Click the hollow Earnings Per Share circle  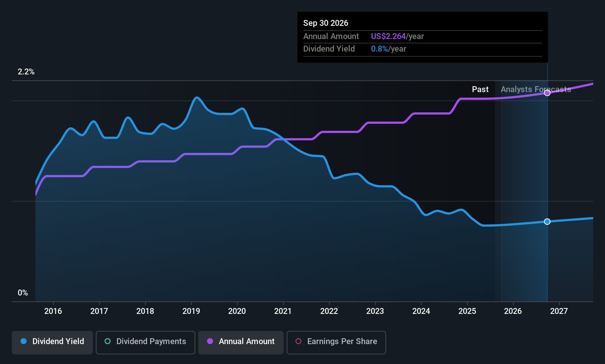point(298,341)
